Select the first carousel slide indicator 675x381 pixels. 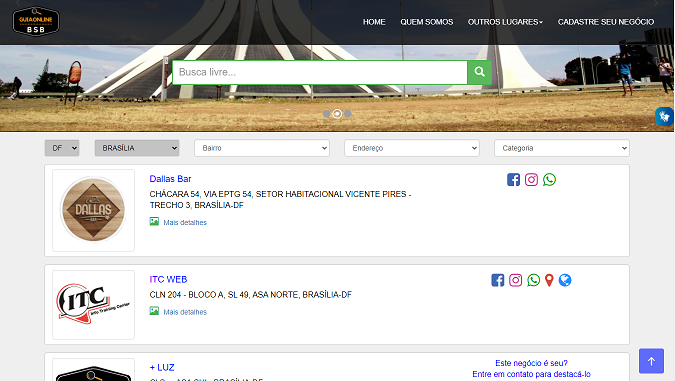tap(327, 114)
